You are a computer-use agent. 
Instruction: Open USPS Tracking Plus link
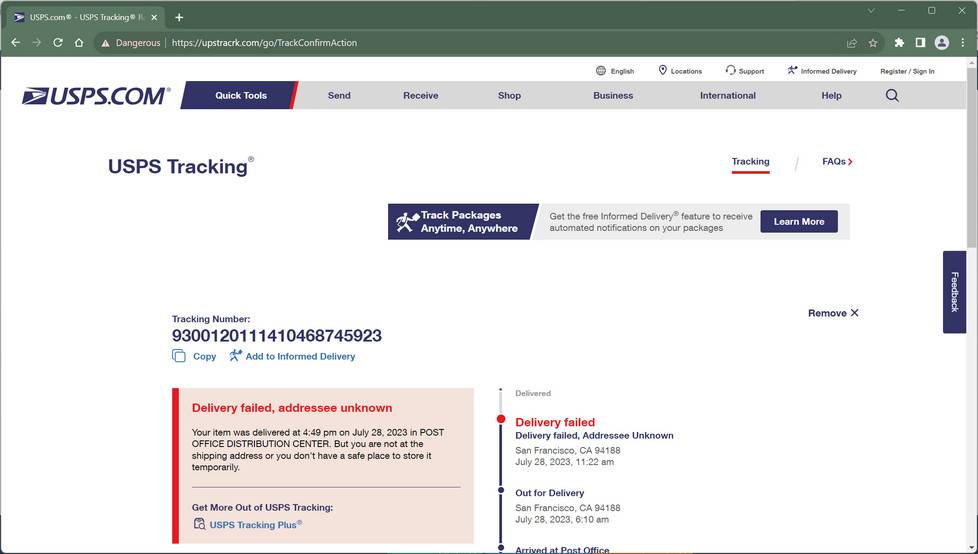(x=256, y=525)
